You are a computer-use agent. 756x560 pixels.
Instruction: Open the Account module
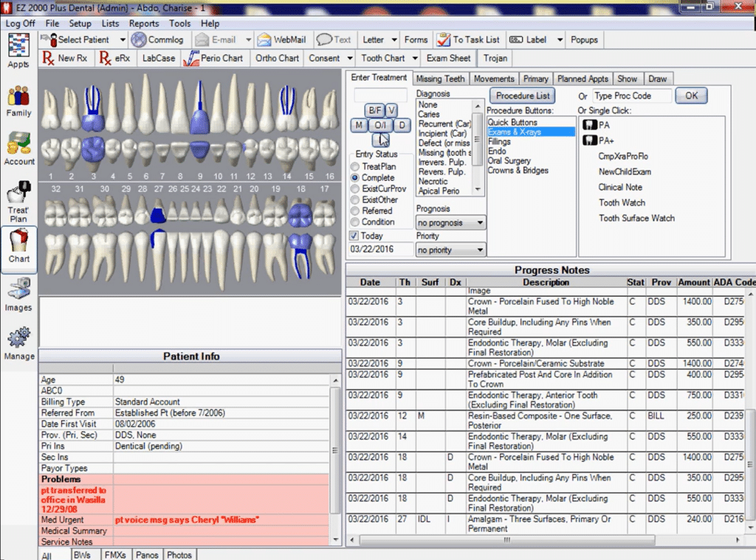click(18, 148)
